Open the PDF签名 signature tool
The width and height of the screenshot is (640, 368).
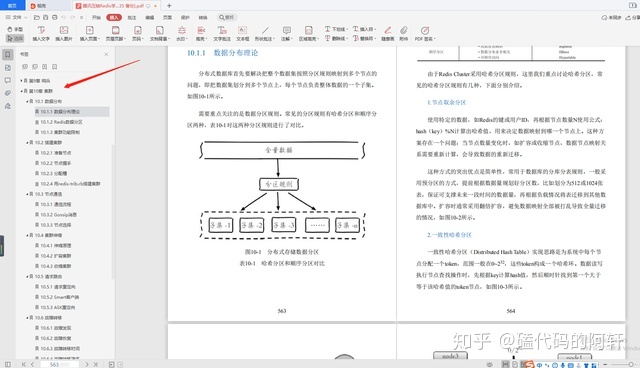tap(425, 33)
